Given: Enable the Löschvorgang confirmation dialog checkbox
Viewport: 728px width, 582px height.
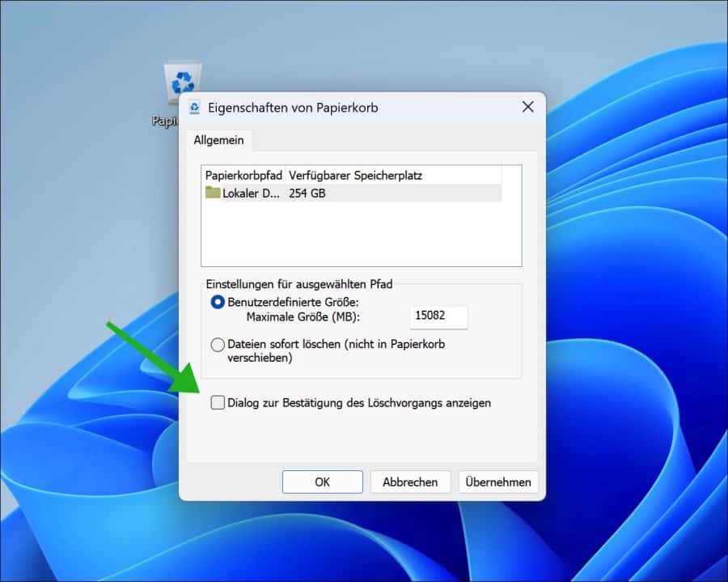Looking at the screenshot, I should point(217,402).
